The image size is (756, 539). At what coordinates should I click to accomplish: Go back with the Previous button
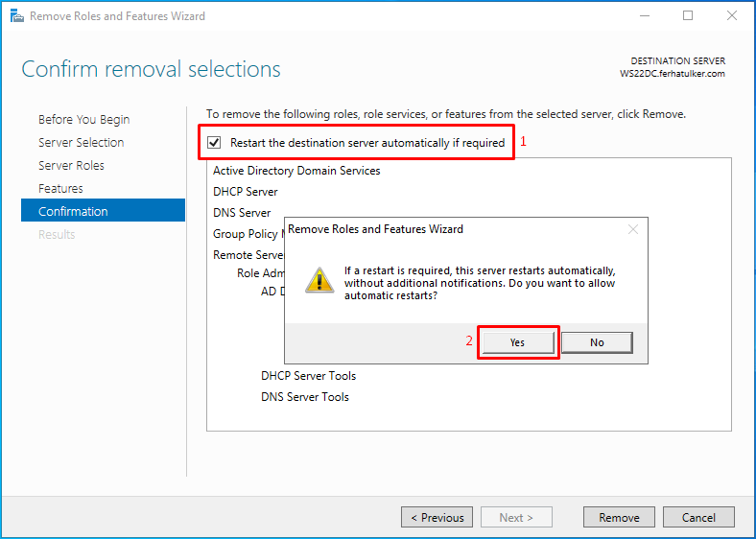(x=437, y=517)
